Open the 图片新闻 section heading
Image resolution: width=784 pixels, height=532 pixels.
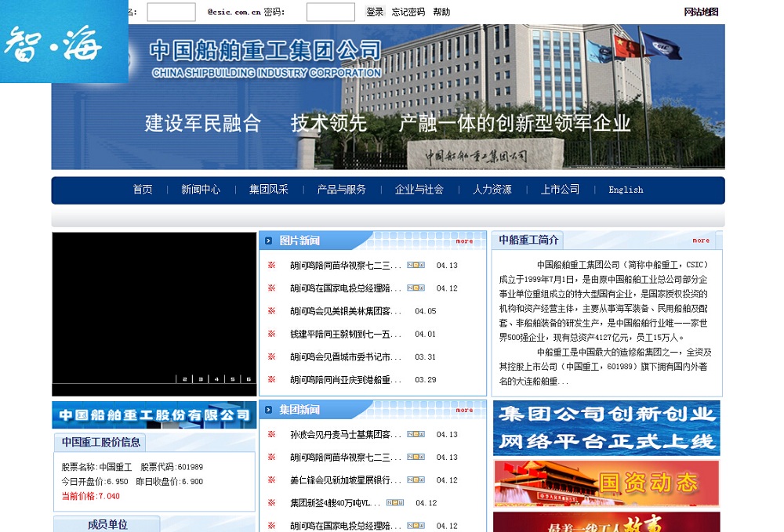click(x=299, y=241)
